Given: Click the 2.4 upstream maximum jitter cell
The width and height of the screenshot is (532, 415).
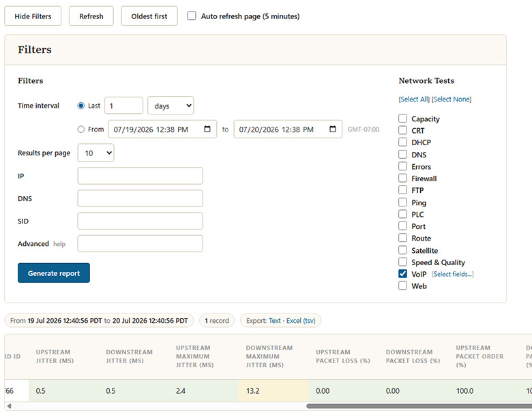Looking at the screenshot, I should pyautogui.click(x=203, y=391).
